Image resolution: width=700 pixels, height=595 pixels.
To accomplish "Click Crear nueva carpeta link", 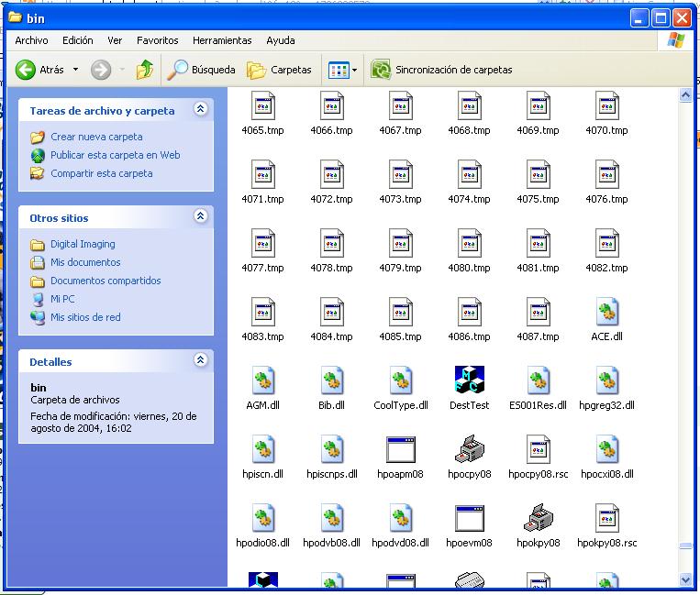I will (96, 137).
